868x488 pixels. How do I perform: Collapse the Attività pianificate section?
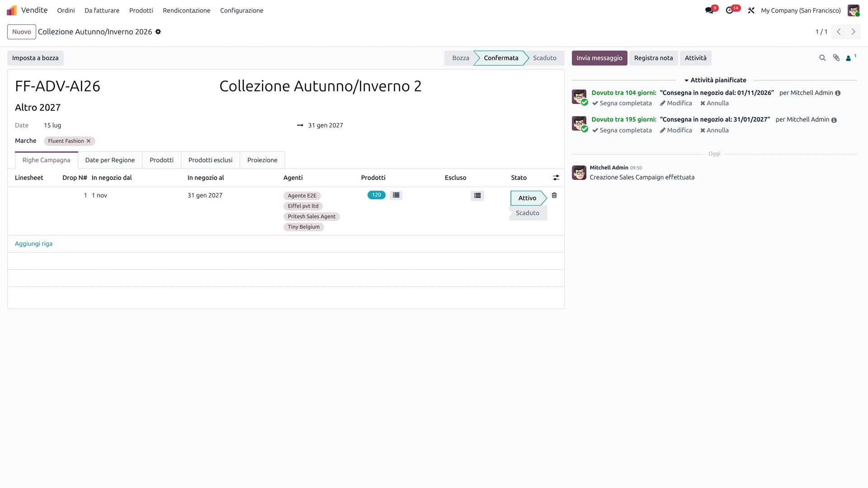715,80
